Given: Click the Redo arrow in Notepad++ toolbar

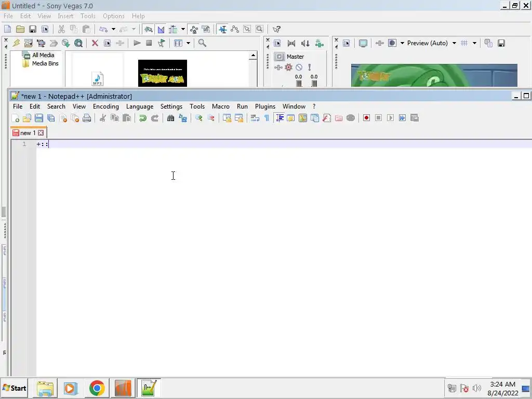Looking at the screenshot, I should tap(155, 118).
